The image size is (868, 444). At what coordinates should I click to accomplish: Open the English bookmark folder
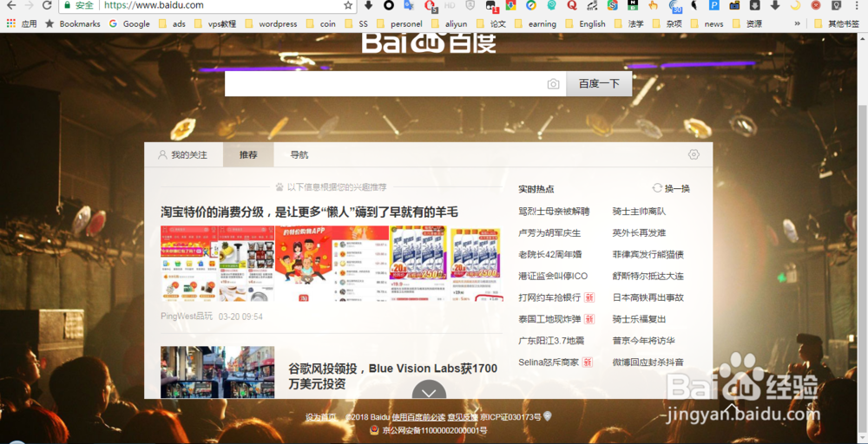[585, 23]
